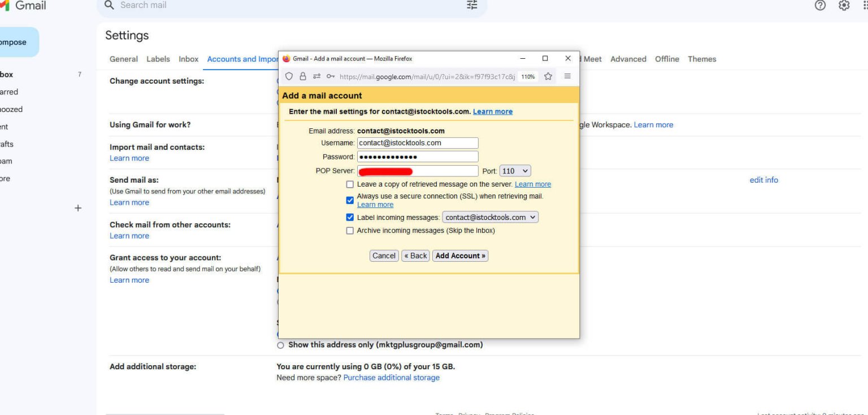Click Purchase additional storage link

pyautogui.click(x=392, y=377)
